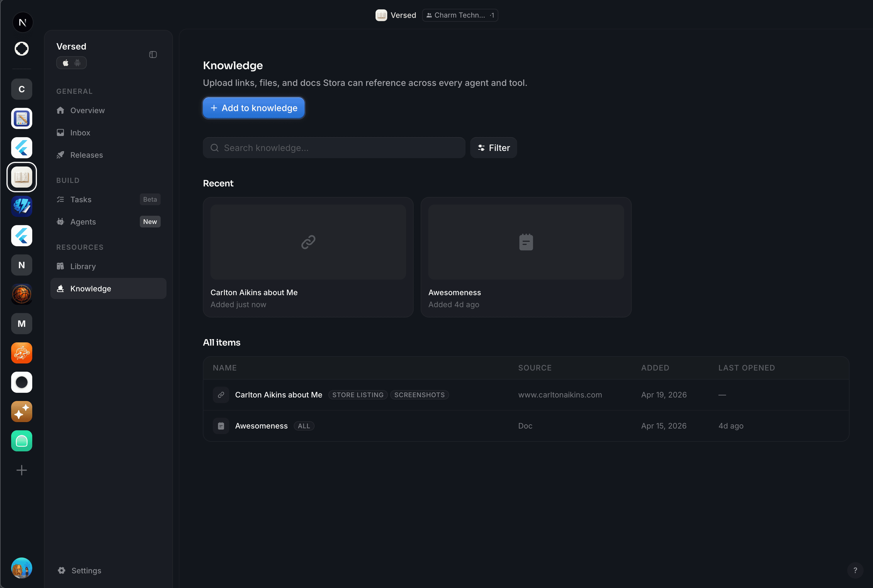Toggle the Apple platform icon under Versed
This screenshot has width=873, height=588.
point(66,63)
